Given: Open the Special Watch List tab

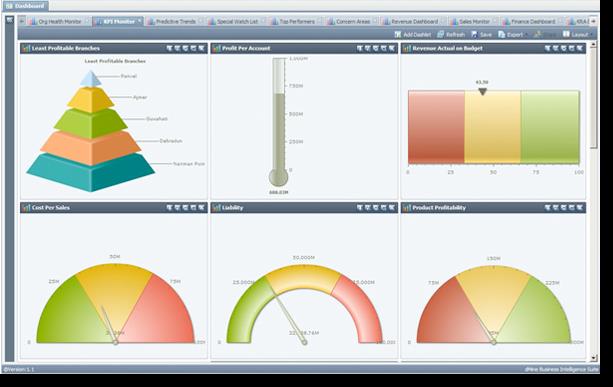Looking at the screenshot, I should pos(237,22).
